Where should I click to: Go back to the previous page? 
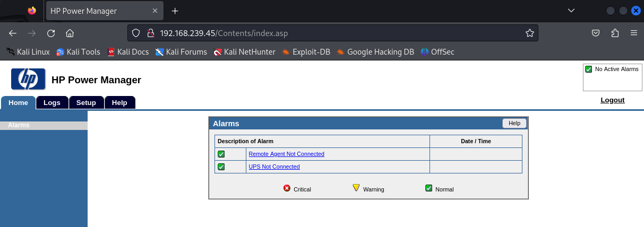(x=13, y=33)
